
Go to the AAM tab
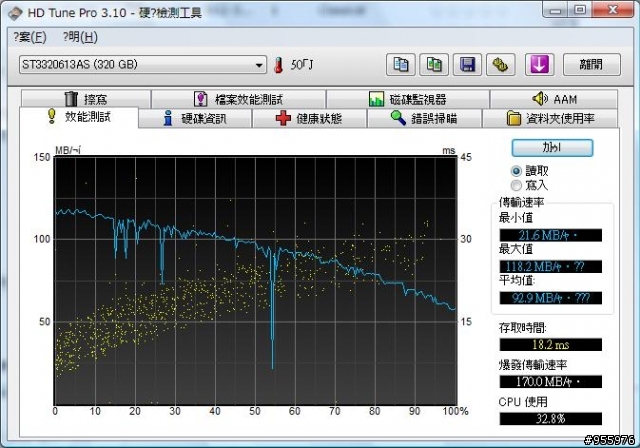pyautogui.click(x=553, y=100)
